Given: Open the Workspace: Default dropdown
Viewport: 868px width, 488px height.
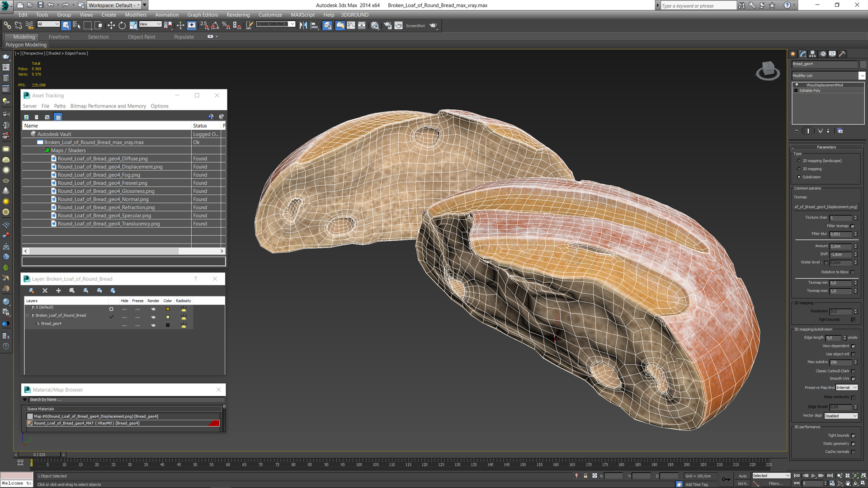Looking at the screenshot, I should [115, 5].
